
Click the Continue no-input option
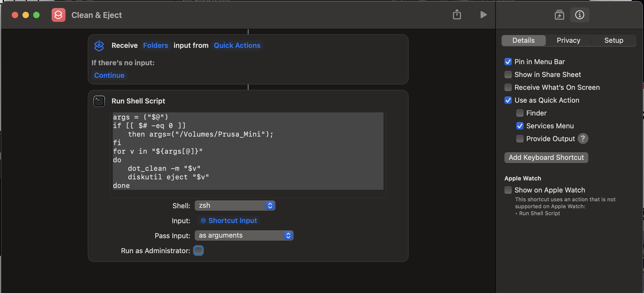(109, 75)
